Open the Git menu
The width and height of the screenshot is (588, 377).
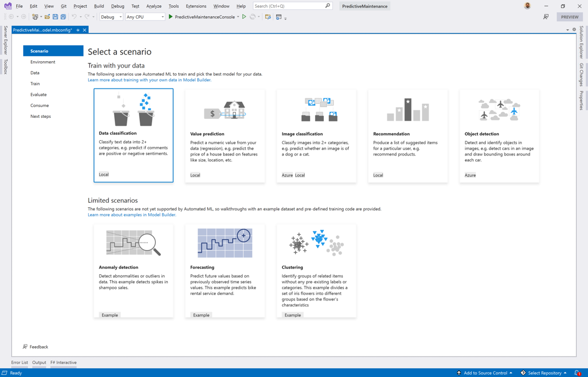(64, 6)
